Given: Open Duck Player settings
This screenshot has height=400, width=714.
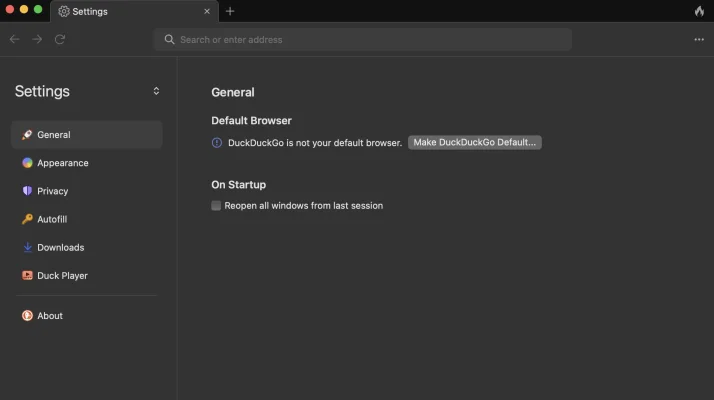Looking at the screenshot, I should (87, 276).
